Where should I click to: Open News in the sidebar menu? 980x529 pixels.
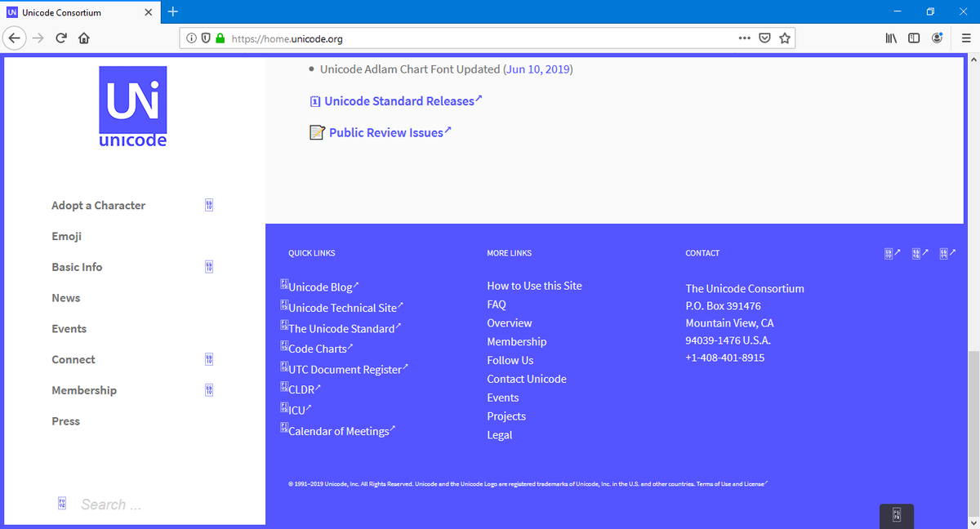click(x=65, y=299)
